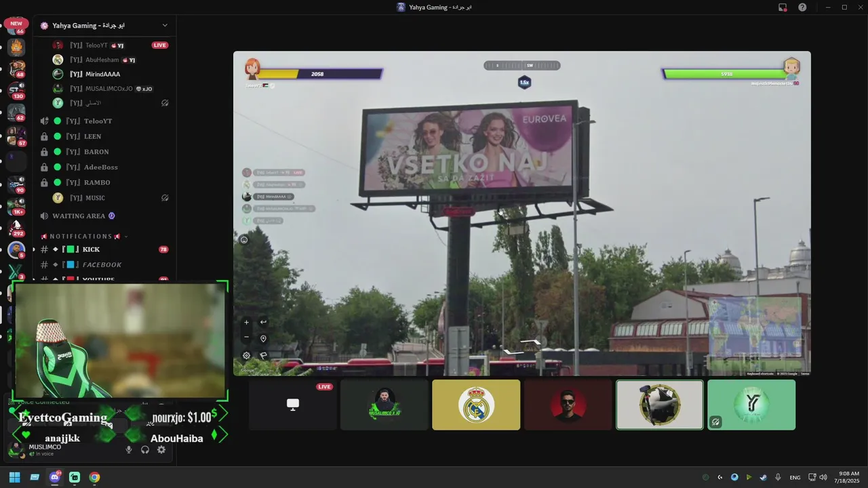Open the volume control in system tray
Screen dimensions: 868x488
click(823, 477)
